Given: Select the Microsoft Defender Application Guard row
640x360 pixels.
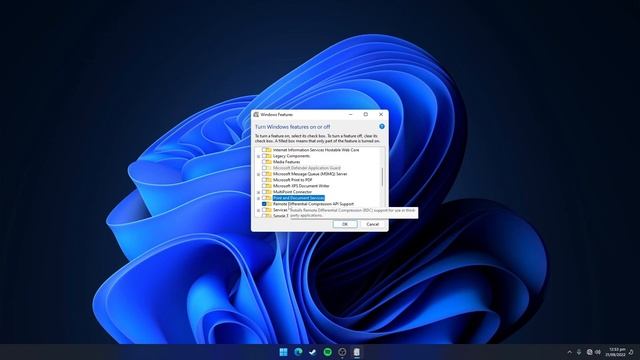Looking at the screenshot, I should coord(307,168).
